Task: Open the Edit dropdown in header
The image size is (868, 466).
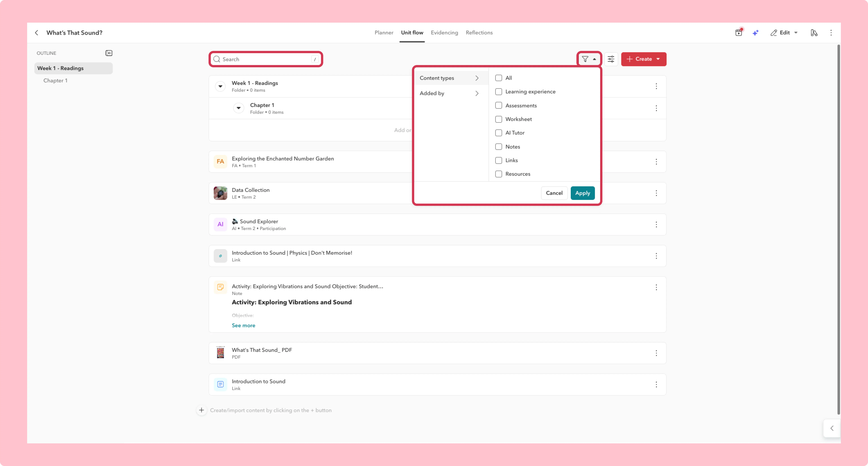Action: tap(784, 33)
